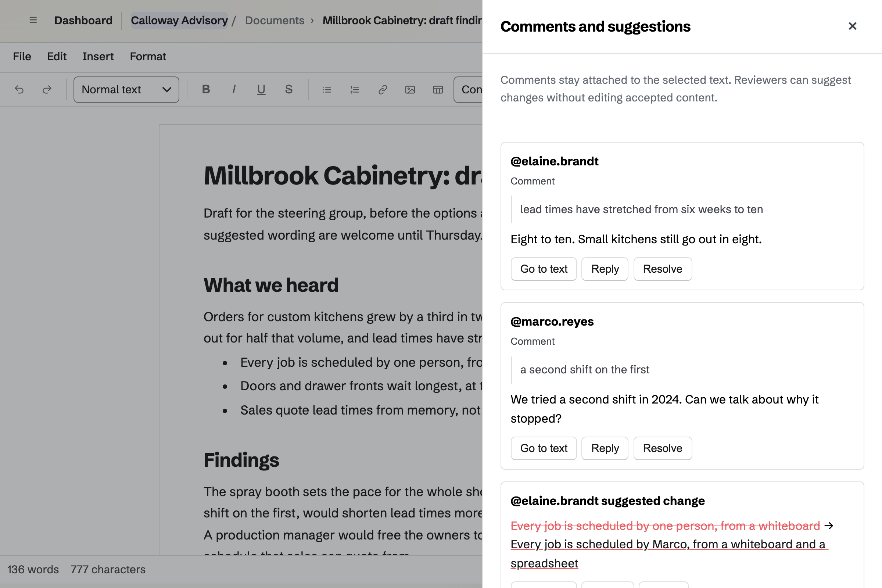Click the insert image icon
The width and height of the screenshot is (882, 588).
click(x=410, y=90)
